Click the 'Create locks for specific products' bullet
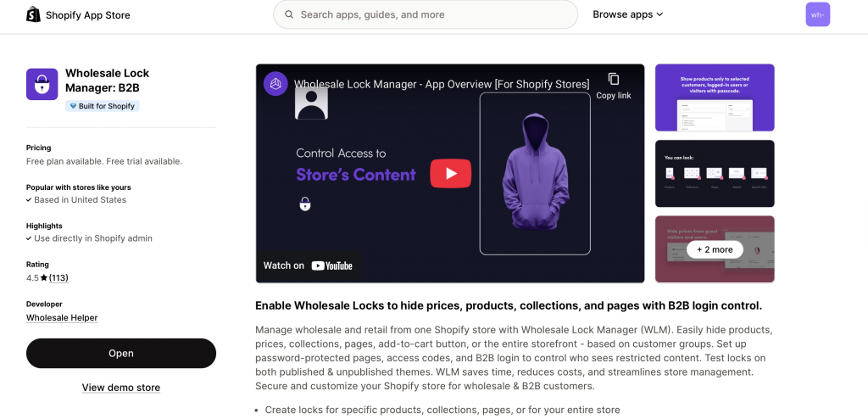 442,411
